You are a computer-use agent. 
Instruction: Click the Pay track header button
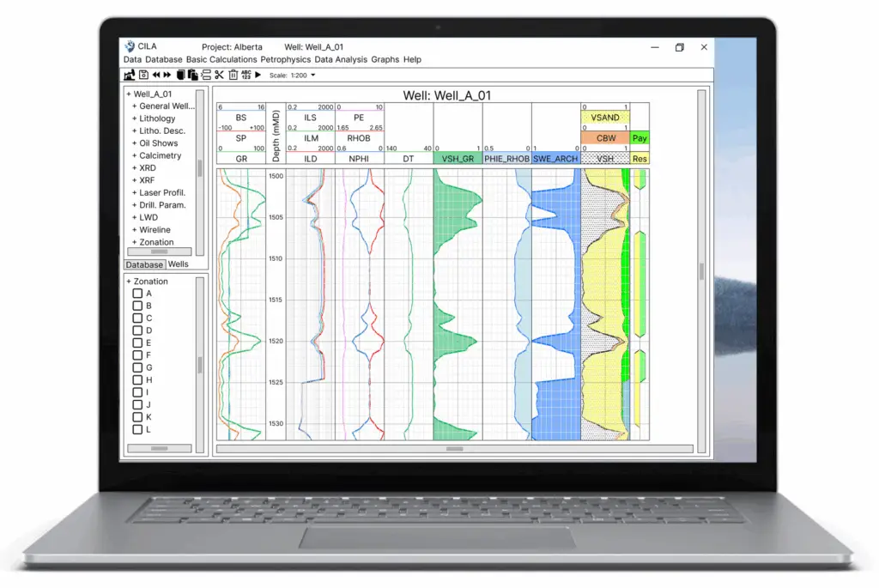[640, 138]
